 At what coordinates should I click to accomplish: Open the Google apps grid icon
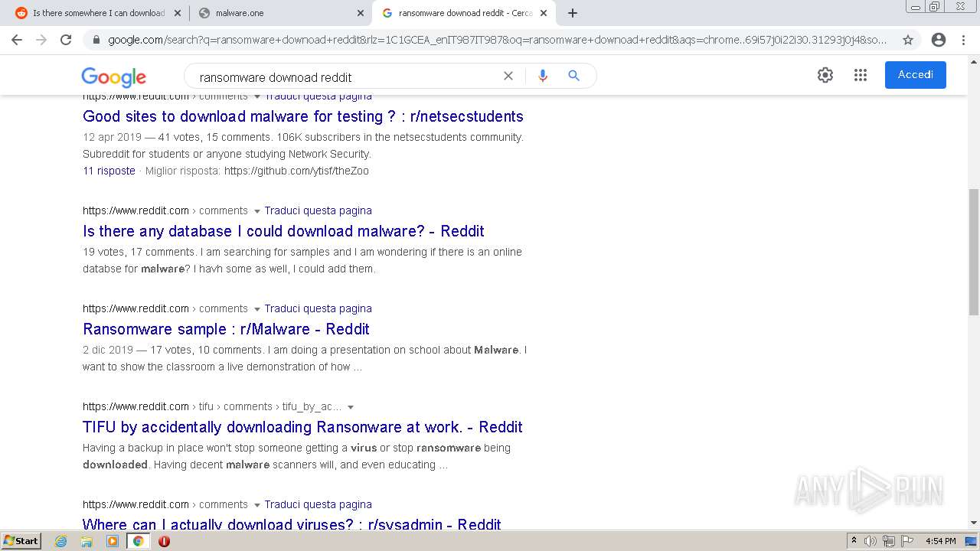pyautogui.click(x=861, y=75)
